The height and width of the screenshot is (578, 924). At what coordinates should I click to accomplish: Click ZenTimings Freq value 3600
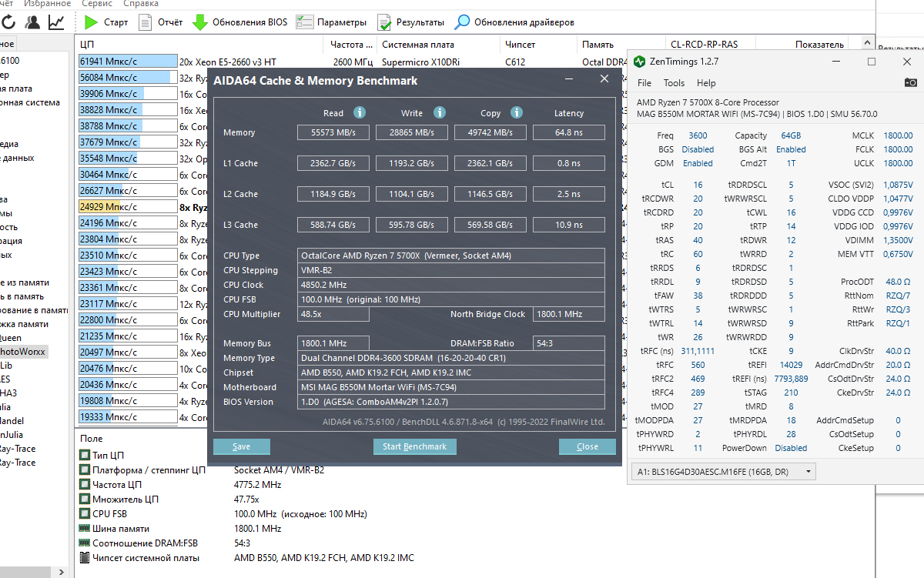tap(698, 135)
